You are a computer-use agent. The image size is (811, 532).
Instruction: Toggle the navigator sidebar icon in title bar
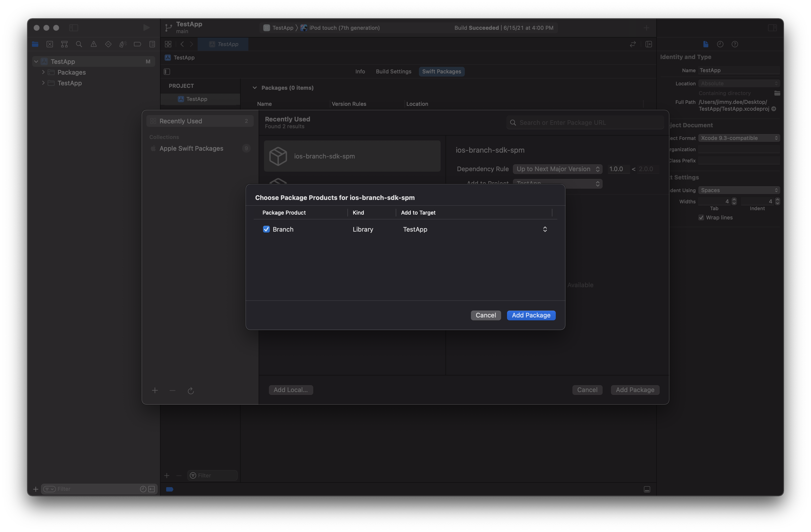[74, 28]
